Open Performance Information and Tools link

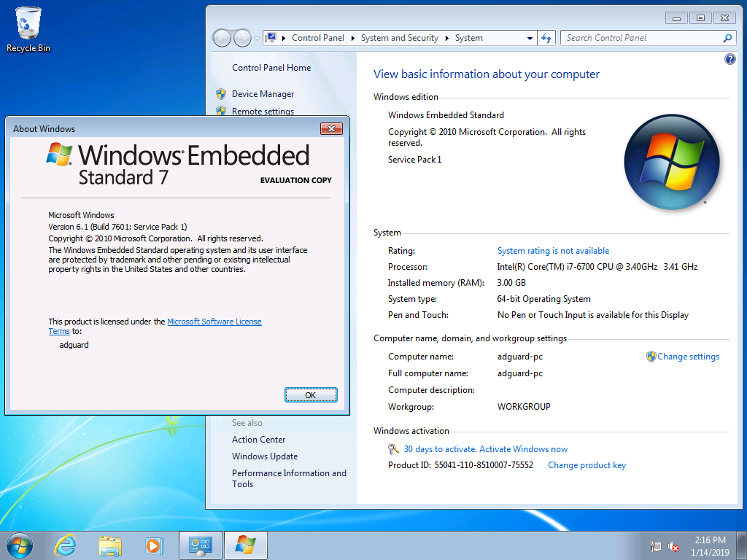[289, 478]
